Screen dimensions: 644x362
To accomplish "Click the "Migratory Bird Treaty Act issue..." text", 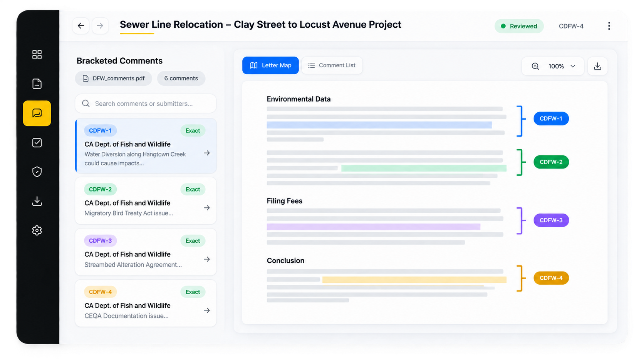I will click(x=129, y=213).
